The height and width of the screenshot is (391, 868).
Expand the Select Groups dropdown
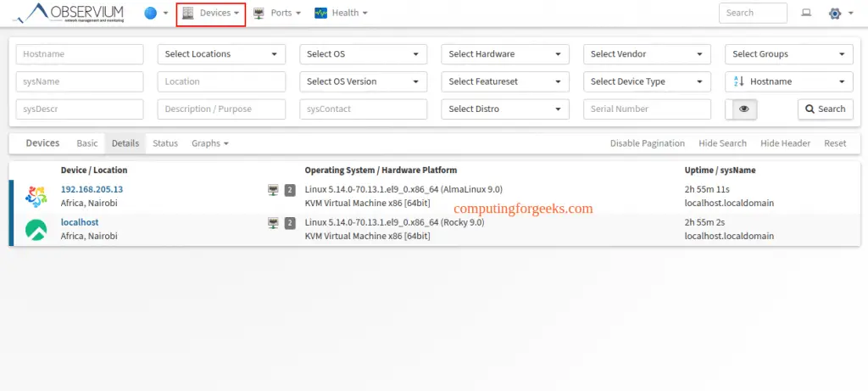(789, 54)
